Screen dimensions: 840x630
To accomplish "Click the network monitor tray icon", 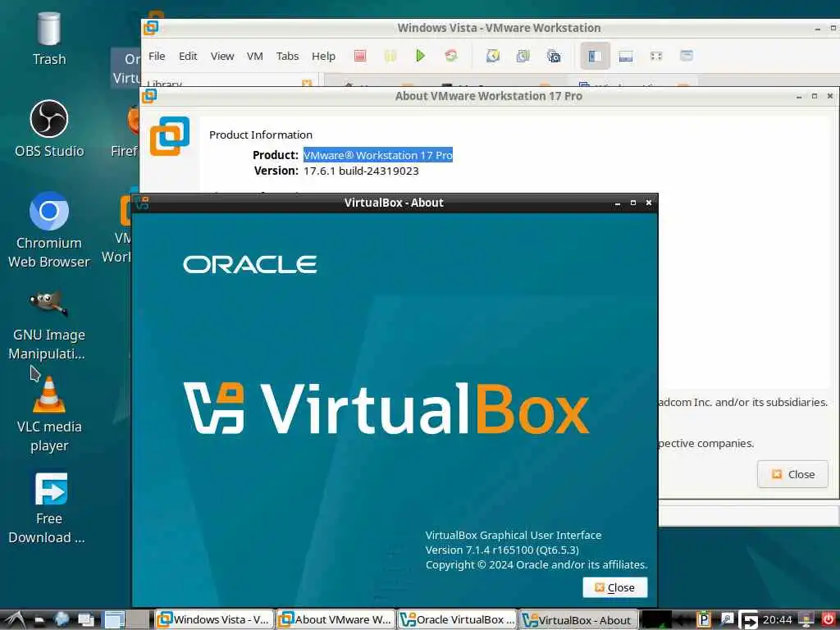I will [x=806, y=620].
